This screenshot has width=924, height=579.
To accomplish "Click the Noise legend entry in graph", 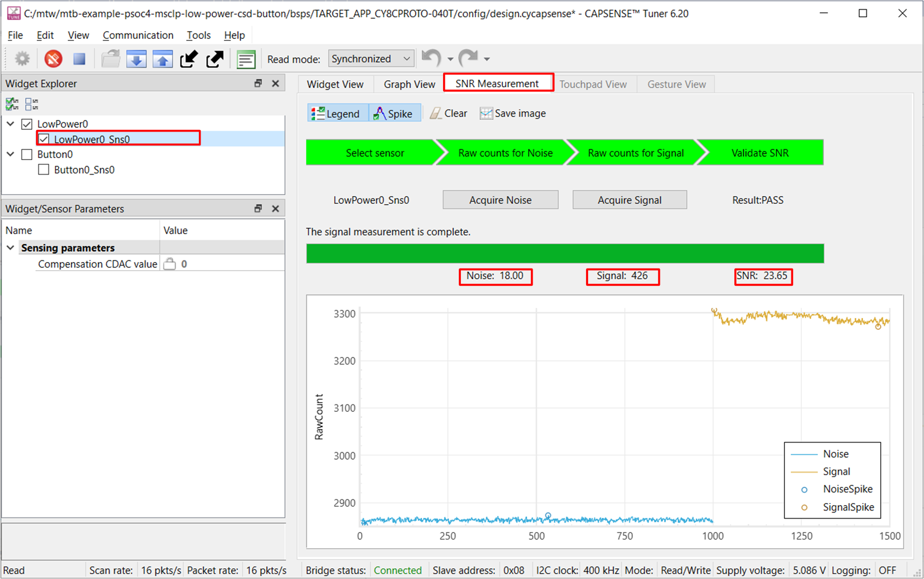I will click(819, 454).
